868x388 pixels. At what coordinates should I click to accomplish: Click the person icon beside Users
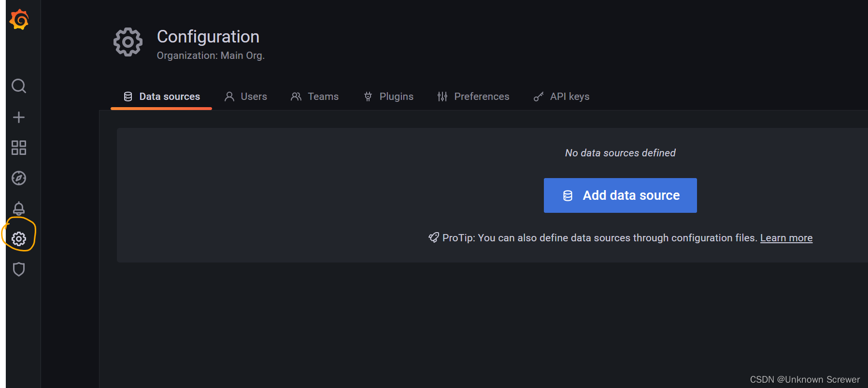point(229,97)
